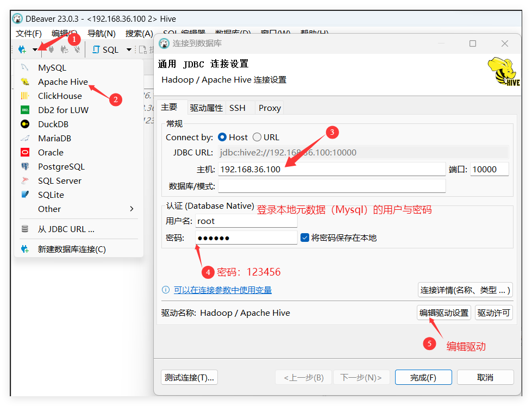Click the Apache Hive bee icon

pos(25,82)
